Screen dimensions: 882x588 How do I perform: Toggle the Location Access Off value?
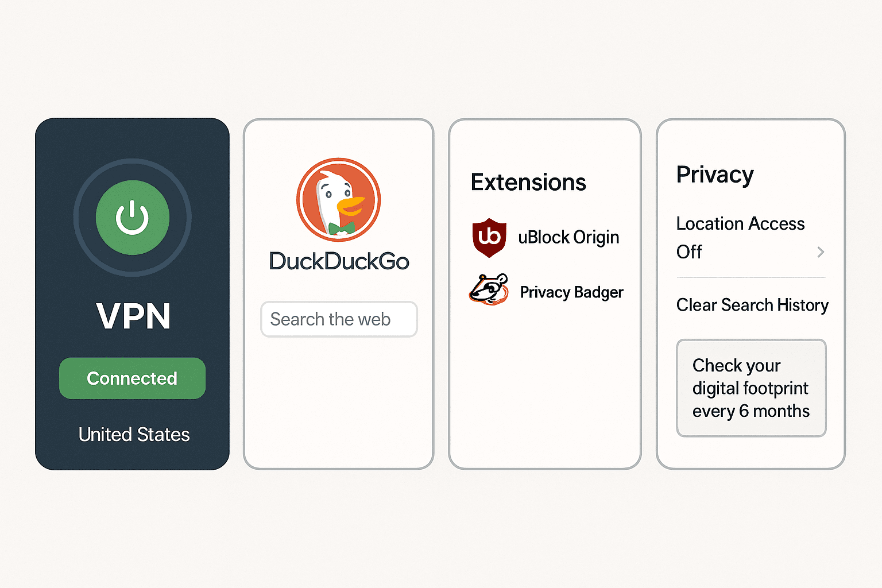pos(689,252)
